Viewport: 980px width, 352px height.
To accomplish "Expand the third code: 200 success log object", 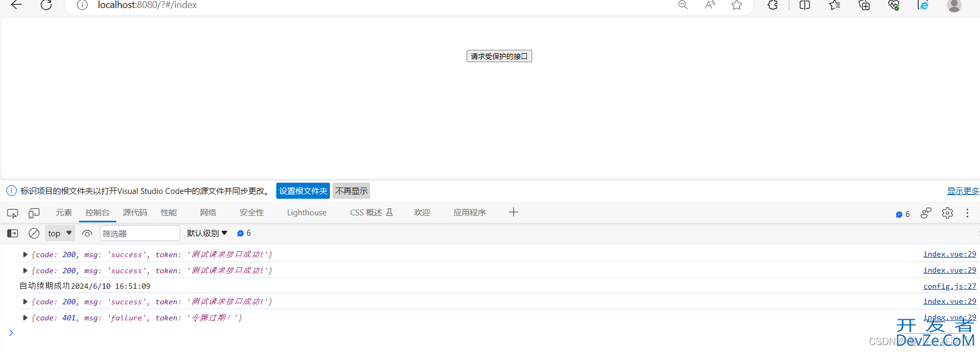I will point(25,302).
